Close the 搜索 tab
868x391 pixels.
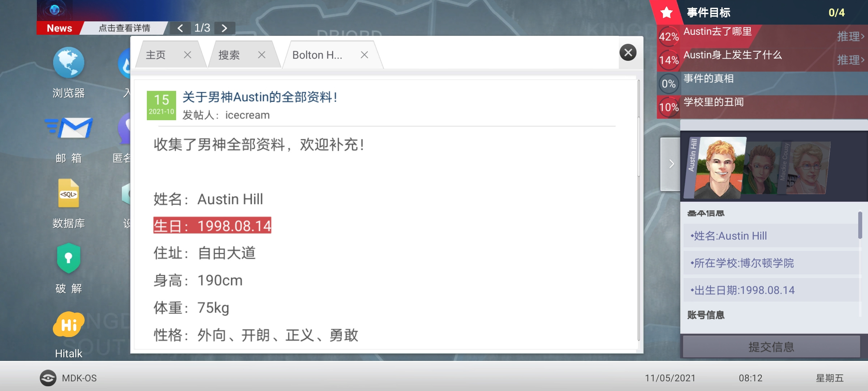pyautogui.click(x=261, y=55)
